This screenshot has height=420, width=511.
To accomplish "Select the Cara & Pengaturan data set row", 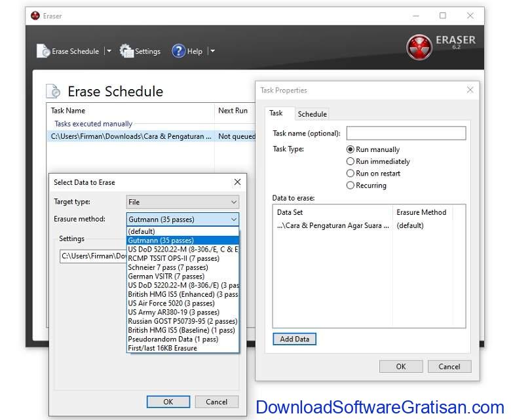I will 333,225.
